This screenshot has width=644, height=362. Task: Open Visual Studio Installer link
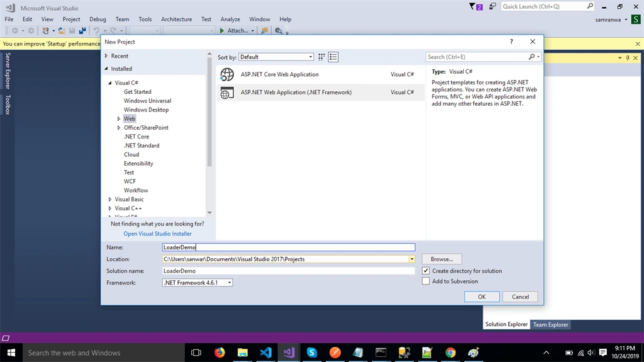pos(157,234)
